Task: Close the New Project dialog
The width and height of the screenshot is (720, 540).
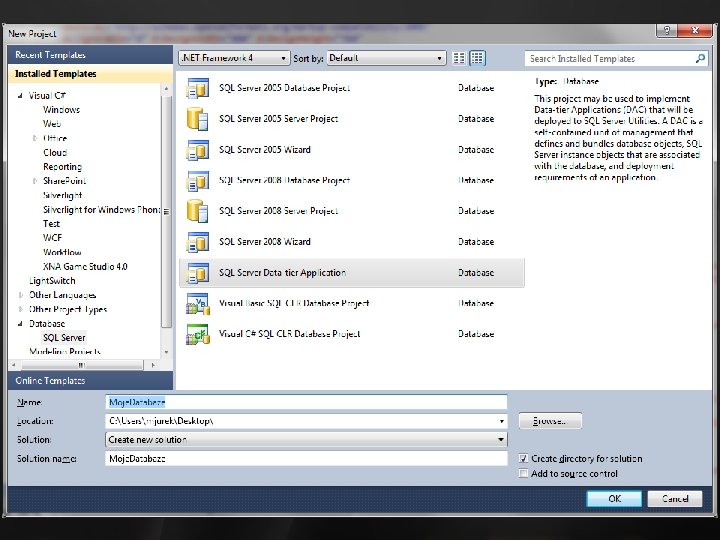Action: point(695,31)
